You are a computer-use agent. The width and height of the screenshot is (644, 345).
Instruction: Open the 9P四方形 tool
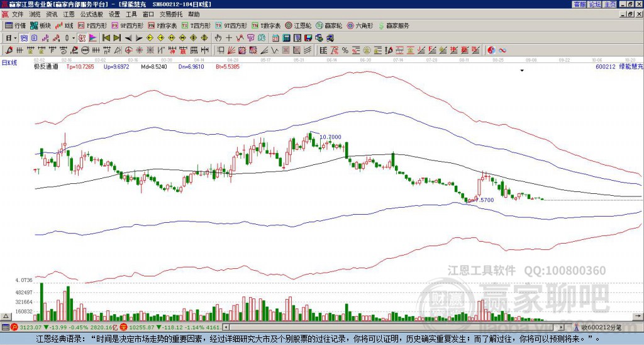click(x=127, y=25)
